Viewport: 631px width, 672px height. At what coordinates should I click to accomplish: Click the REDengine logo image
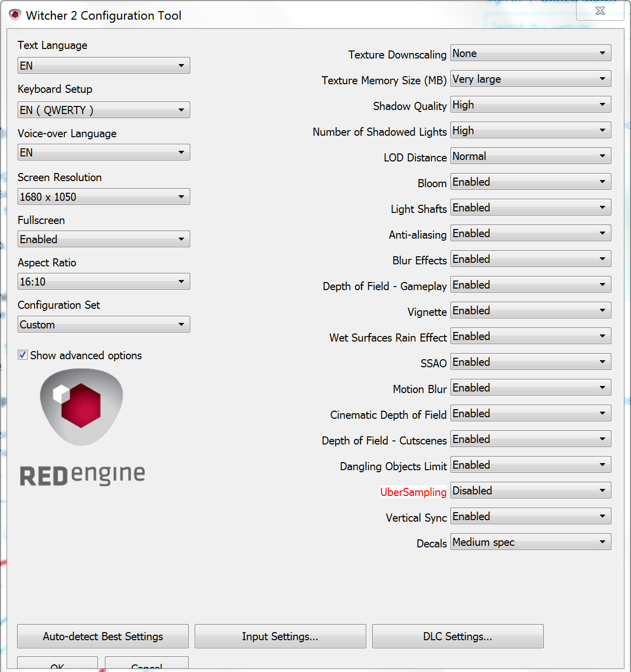point(82,427)
